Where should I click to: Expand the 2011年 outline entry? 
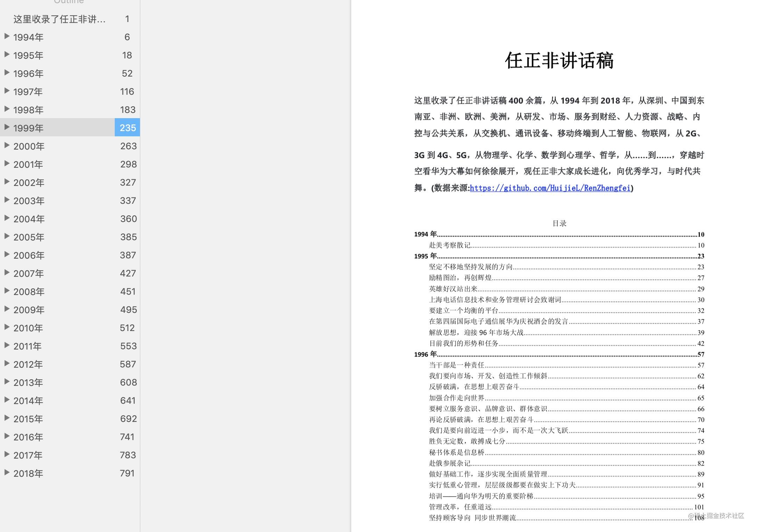pyautogui.click(x=7, y=345)
